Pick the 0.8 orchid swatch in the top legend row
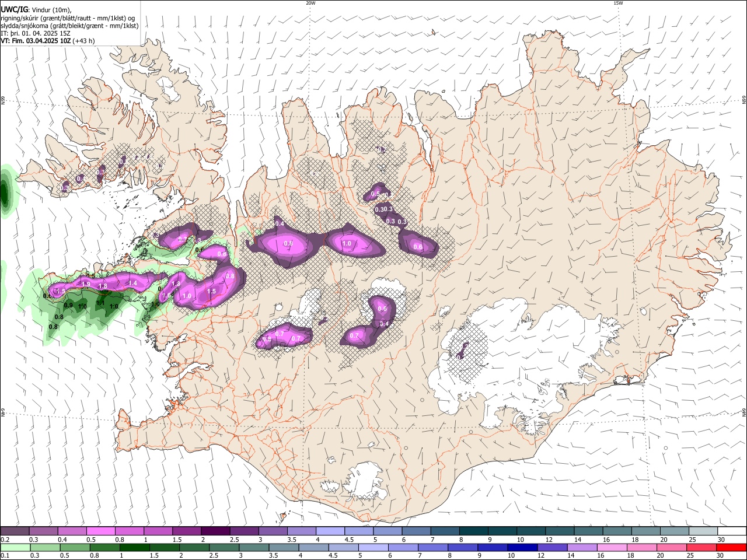 [129, 531]
